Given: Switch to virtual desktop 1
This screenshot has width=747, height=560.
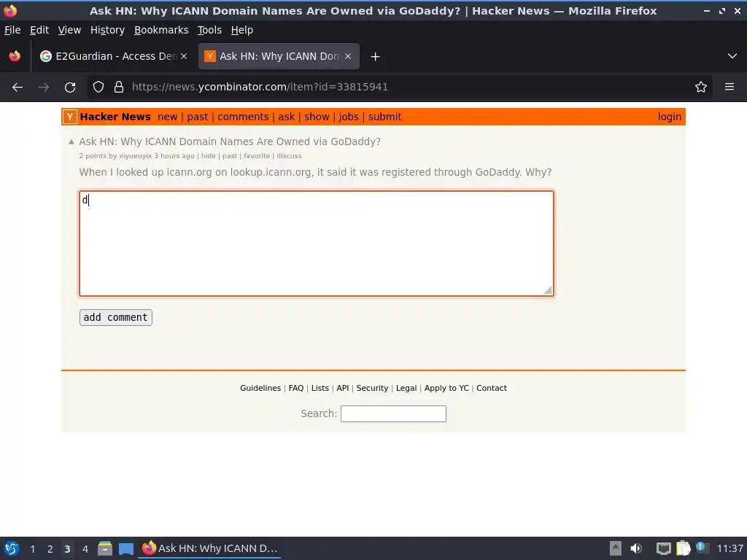Looking at the screenshot, I should 33,549.
